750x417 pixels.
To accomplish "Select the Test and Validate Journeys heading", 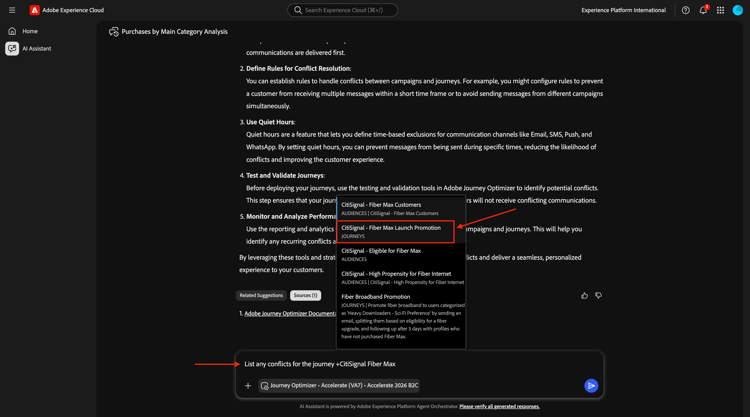I will (x=285, y=176).
